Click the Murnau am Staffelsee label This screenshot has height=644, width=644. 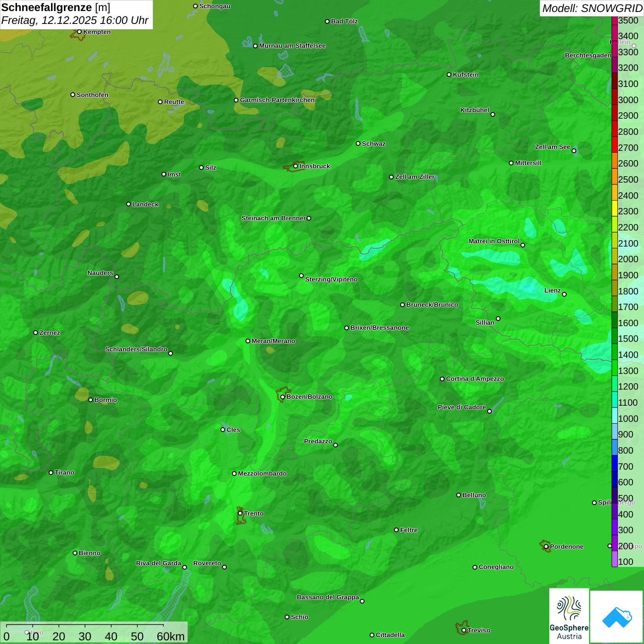(x=292, y=46)
